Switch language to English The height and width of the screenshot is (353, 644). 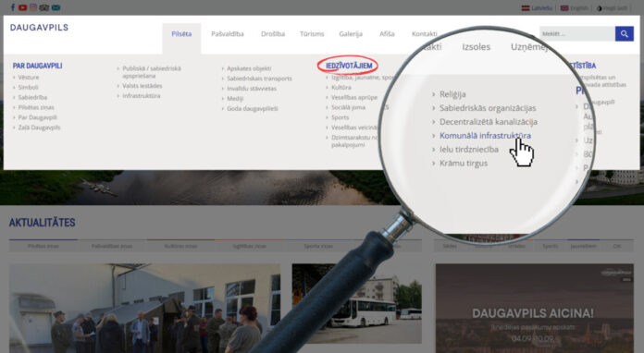coord(575,7)
